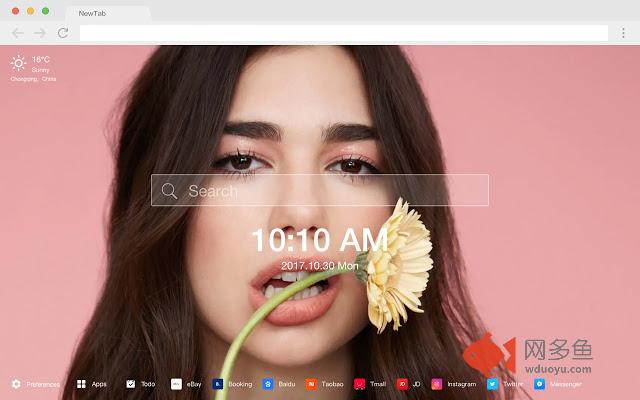Screen dimensions: 640x400
Task: Close the window with red button
Action: (x=16, y=11)
